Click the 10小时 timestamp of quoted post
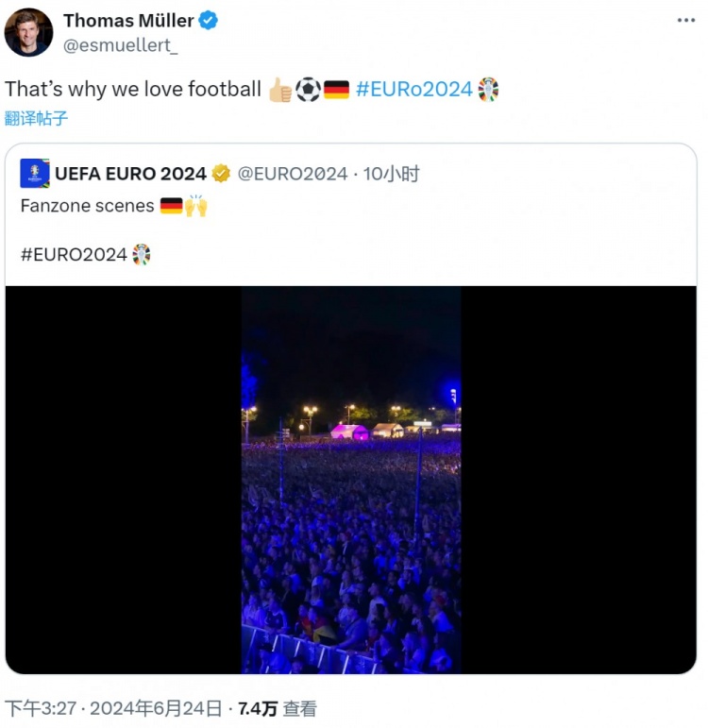This screenshot has width=708, height=728. tap(391, 174)
